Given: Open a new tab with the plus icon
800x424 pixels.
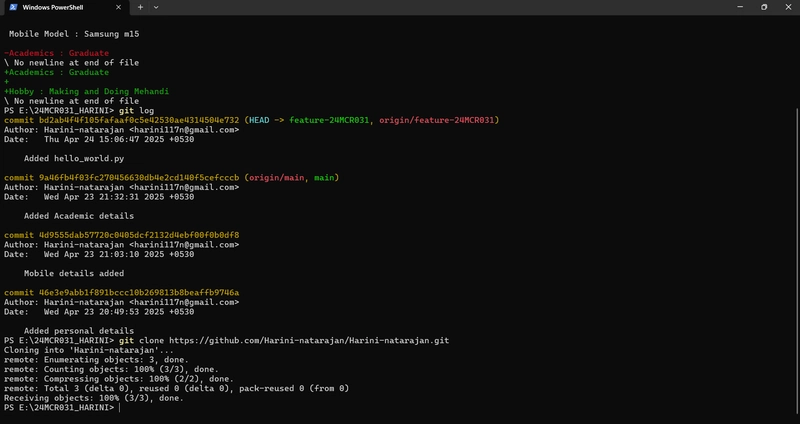Looking at the screenshot, I should 140,7.
